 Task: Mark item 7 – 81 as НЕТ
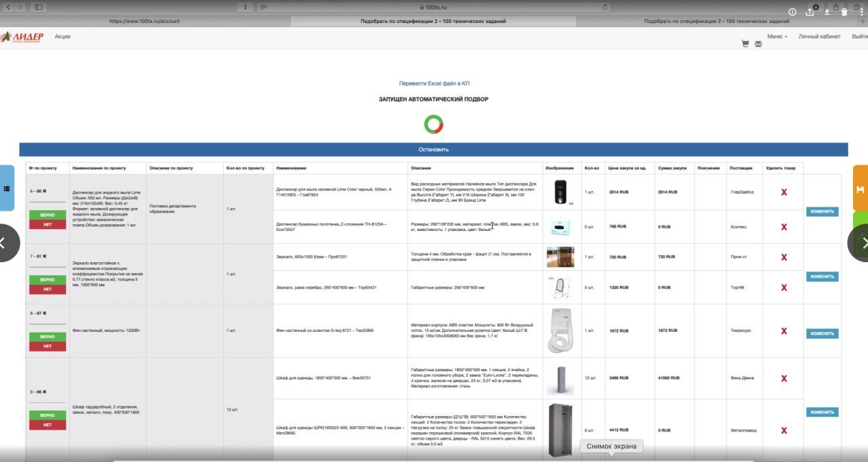(47, 289)
